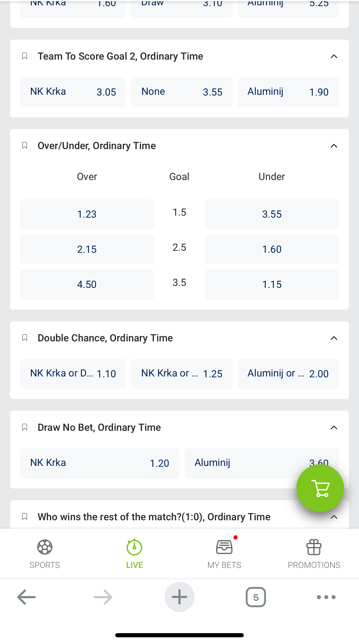Bookmark the Who wins the rest market
359x644 pixels.
coord(24,517)
